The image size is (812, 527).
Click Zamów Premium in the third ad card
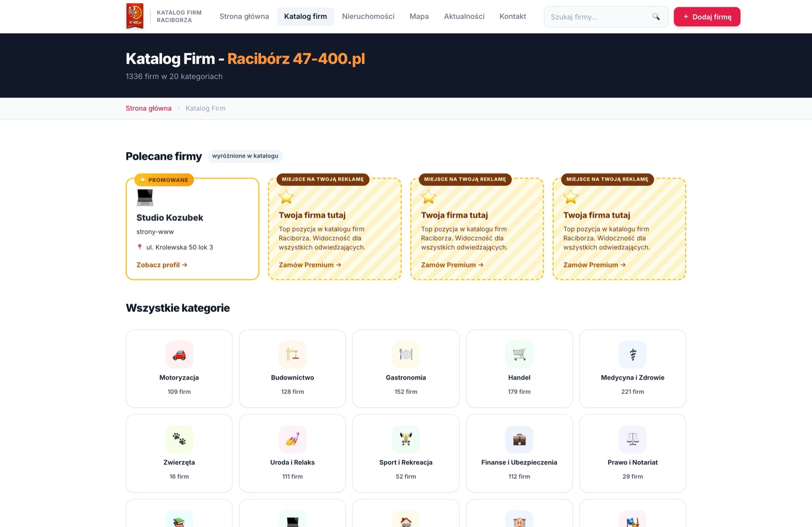pyautogui.click(x=595, y=265)
